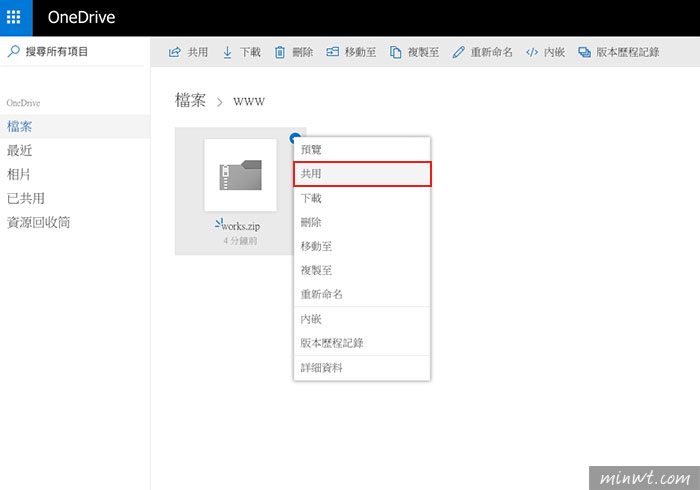Open 檔案 in the left sidebar
This screenshot has height=490, width=700.
[x=75, y=126]
